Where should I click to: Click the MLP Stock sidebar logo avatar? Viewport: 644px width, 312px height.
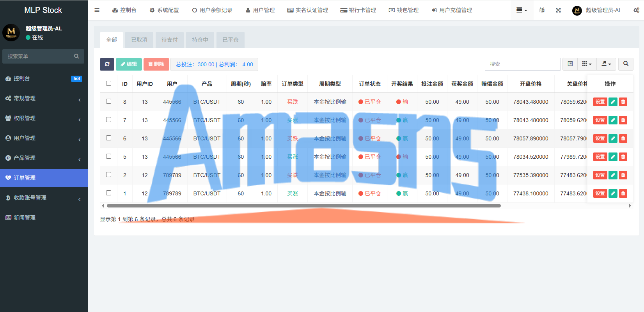coord(11,32)
